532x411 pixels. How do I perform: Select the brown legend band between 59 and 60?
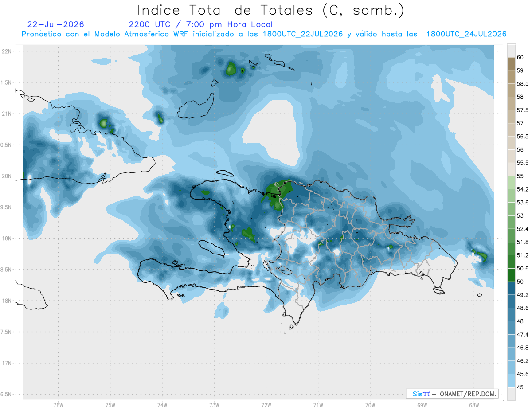(511, 64)
